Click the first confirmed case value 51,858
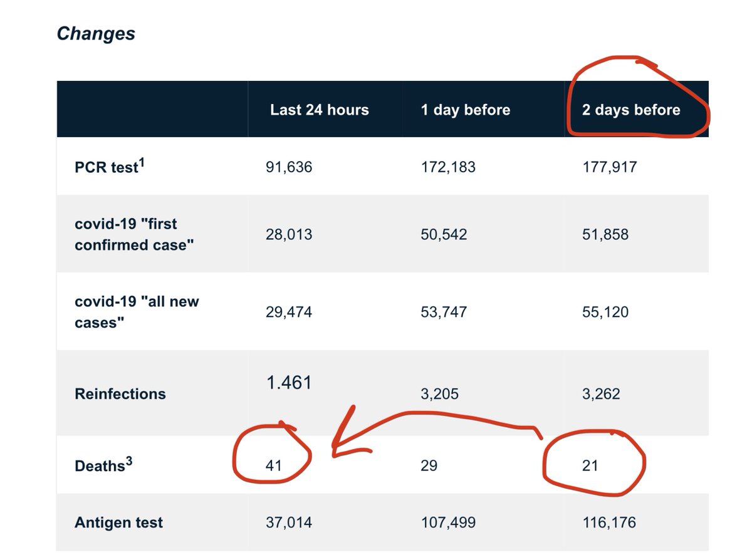This screenshot has height=560, width=752. (605, 234)
